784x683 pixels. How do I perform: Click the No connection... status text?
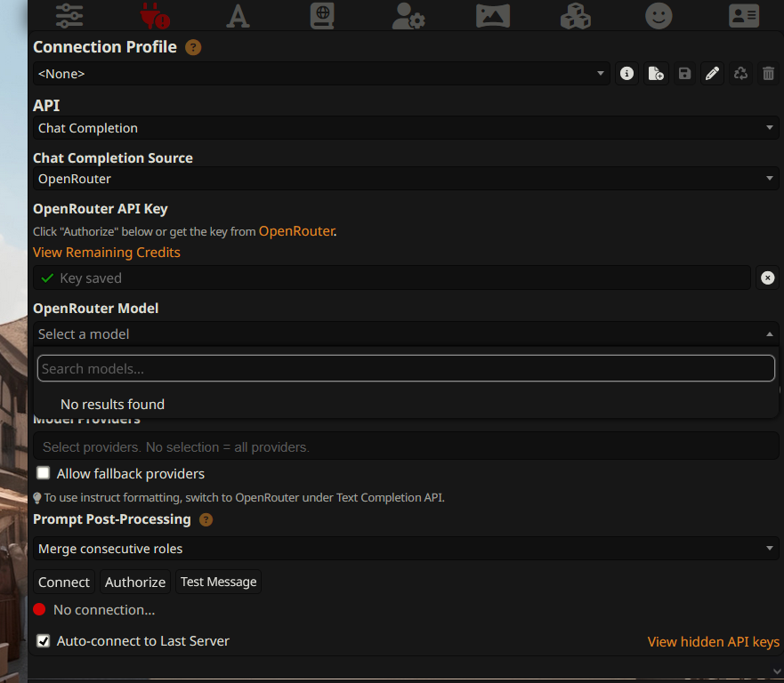coord(104,609)
